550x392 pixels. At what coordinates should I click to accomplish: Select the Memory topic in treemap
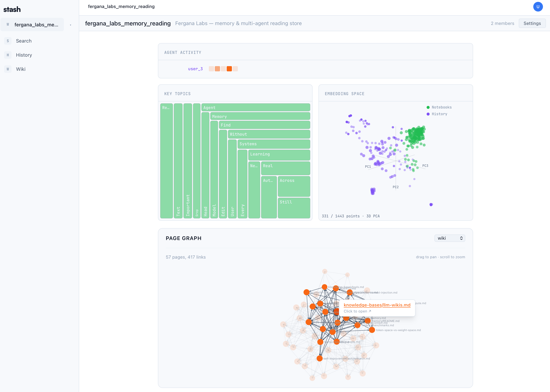pyautogui.click(x=260, y=116)
